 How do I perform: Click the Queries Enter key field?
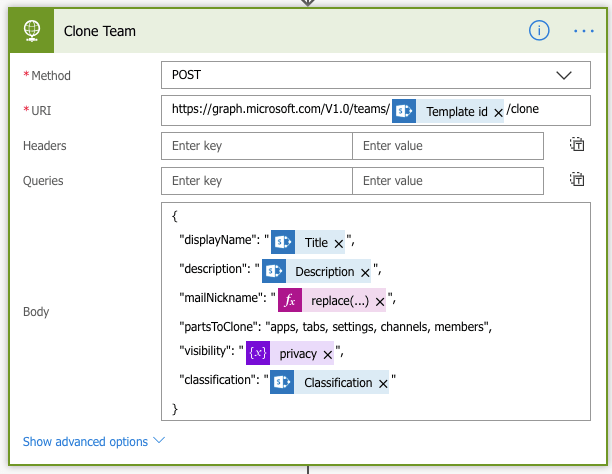256,180
